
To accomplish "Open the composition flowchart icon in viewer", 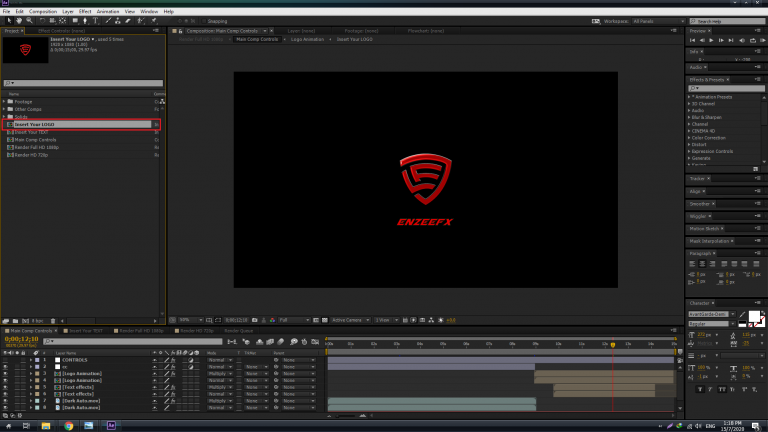I will coord(431,320).
